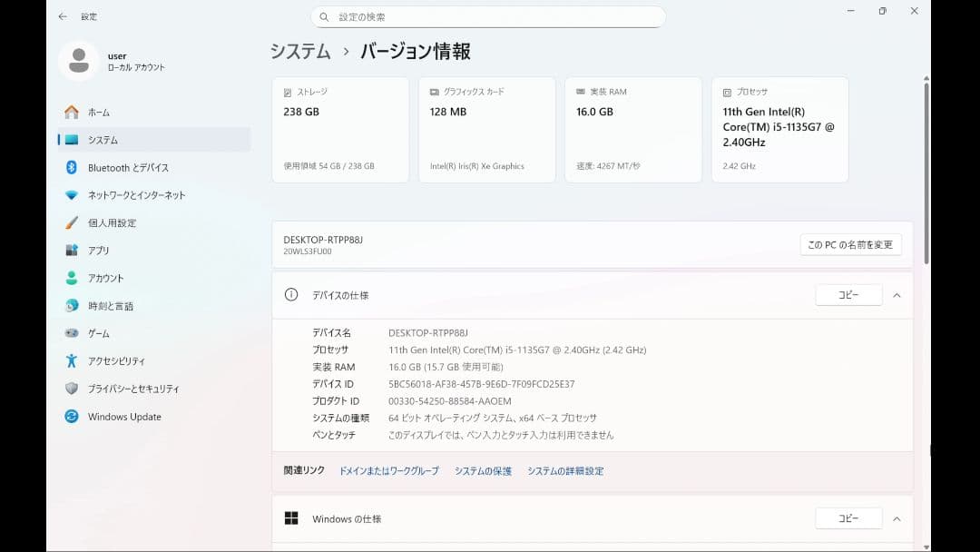
Task: Click the installed RAM icon
Action: click(x=581, y=92)
